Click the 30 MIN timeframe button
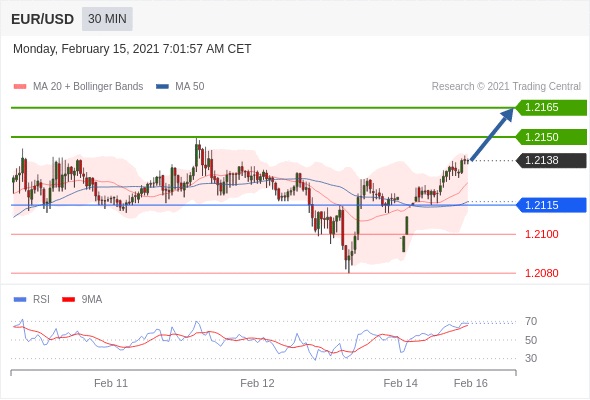Image resolution: width=590 pixels, height=400 pixels. [x=107, y=19]
